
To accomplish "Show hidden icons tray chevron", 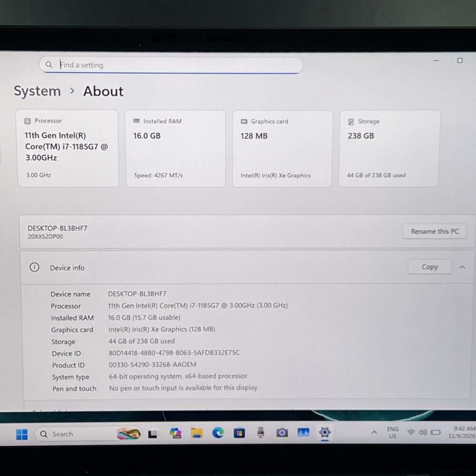I will point(374,432).
